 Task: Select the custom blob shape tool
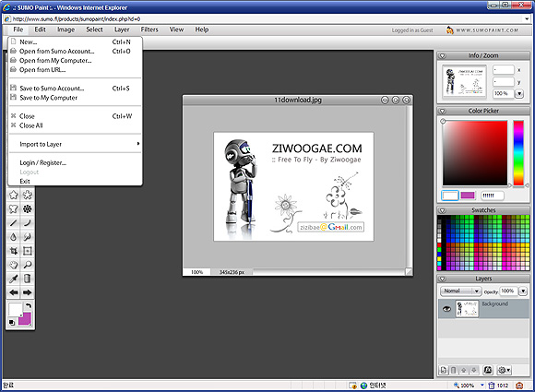pos(13,208)
